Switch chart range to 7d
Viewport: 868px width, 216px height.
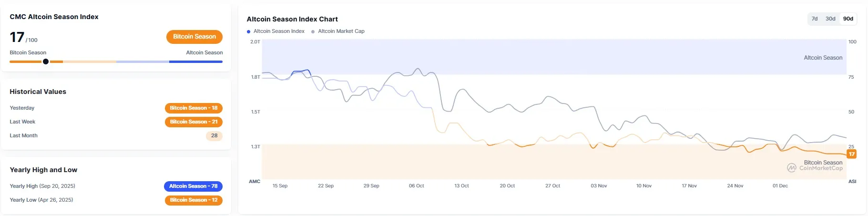pos(815,19)
